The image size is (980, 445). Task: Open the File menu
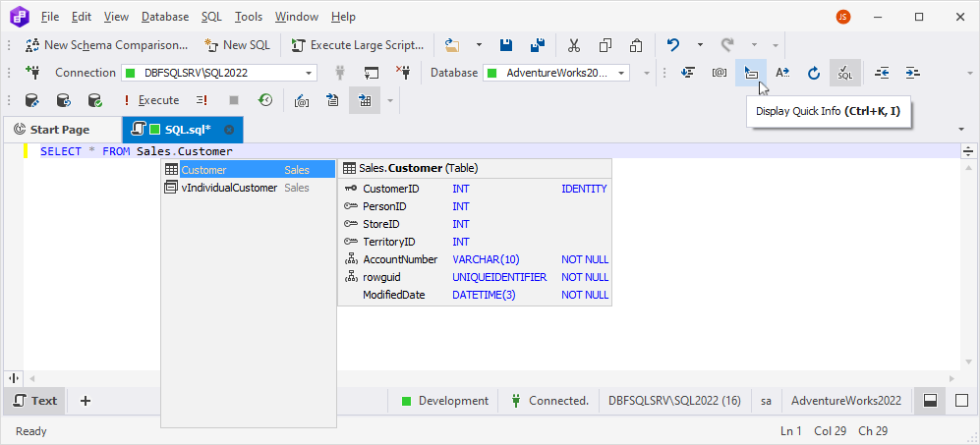[50, 17]
